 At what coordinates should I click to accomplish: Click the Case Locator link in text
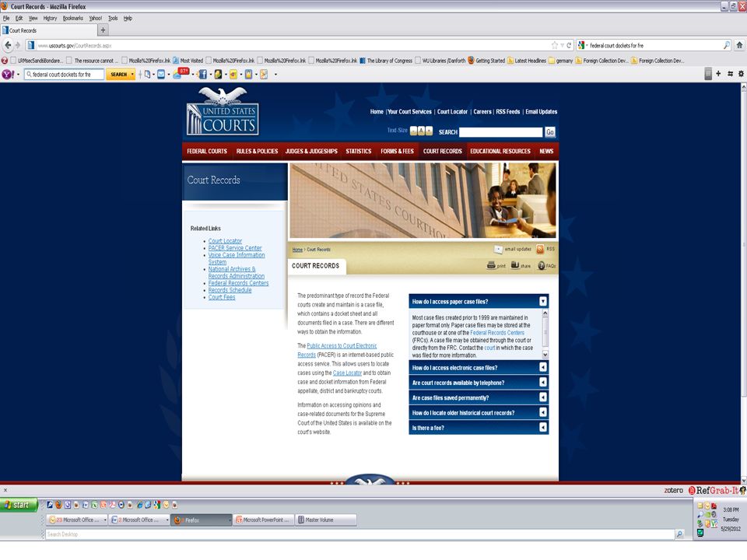click(x=347, y=373)
